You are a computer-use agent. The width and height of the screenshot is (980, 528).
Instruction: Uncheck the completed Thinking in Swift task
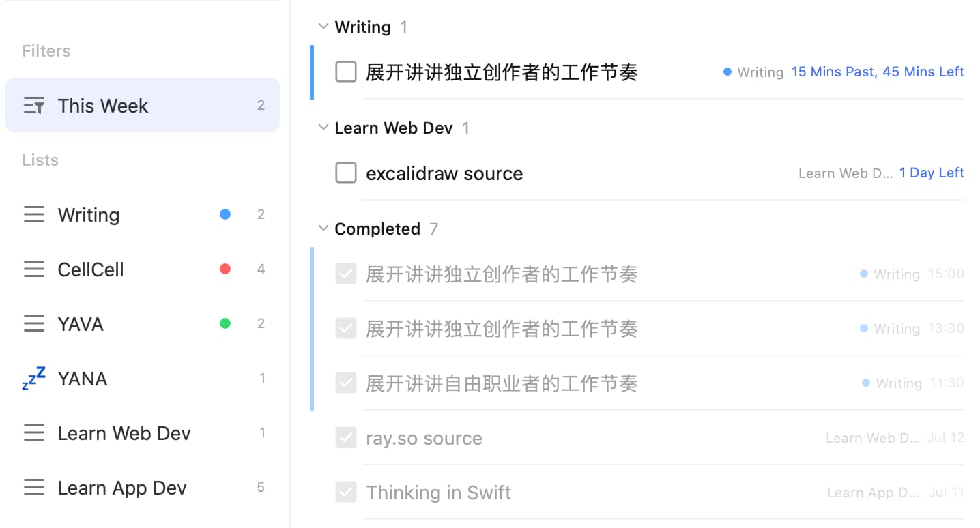[346, 493]
